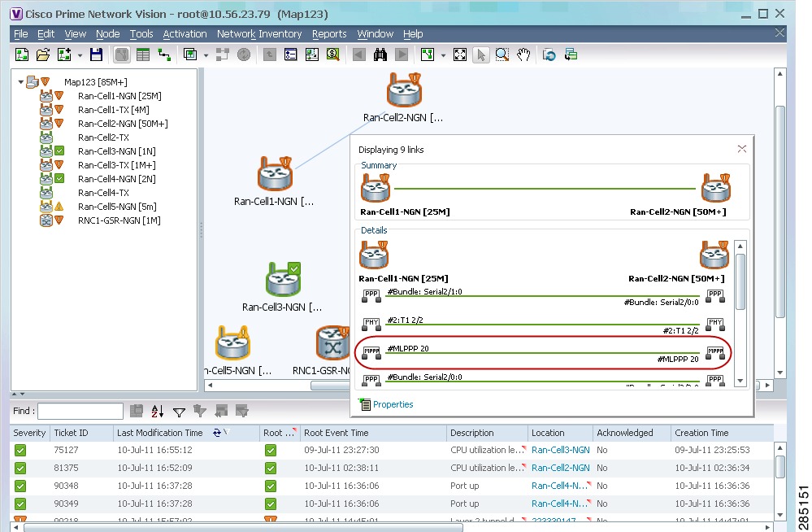The width and height of the screenshot is (812, 532).
Task: Open the Network Inventory menu
Action: (x=259, y=33)
